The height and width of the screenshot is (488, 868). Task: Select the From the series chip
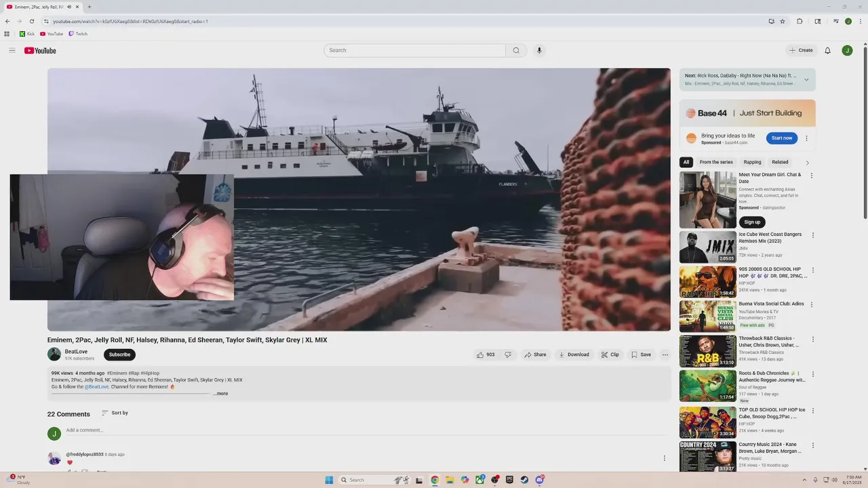[716, 162]
